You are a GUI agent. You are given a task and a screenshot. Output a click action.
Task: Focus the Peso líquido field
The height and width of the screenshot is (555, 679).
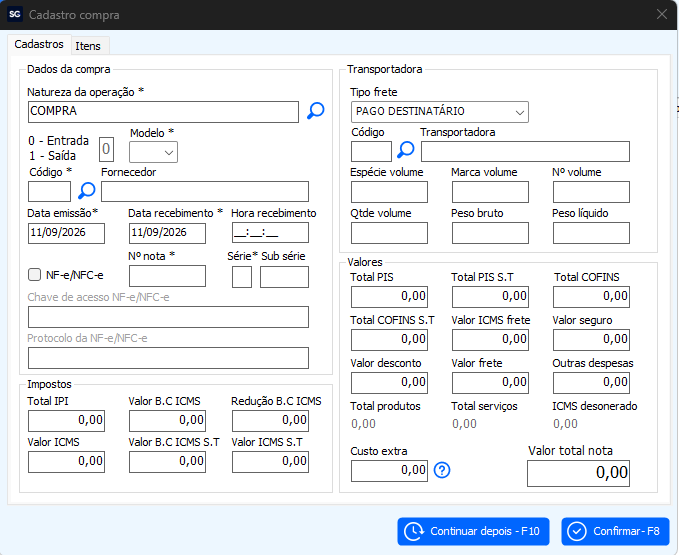click(591, 233)
